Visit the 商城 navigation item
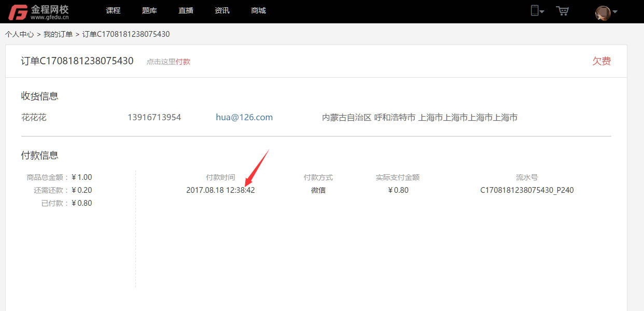The image size is (644, 311). pyautogui.click(x=258, y=11)
